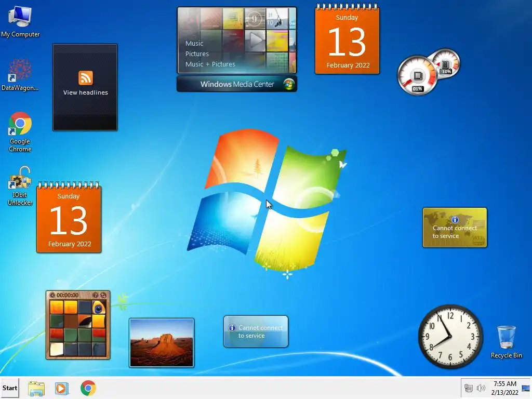The height and width of the screenshot is (399, 532).
Task: Click the white puzzle tile
Action: coord(57,349)
